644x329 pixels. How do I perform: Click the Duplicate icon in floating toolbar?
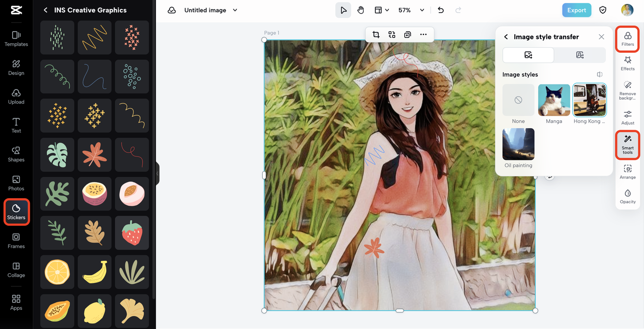coord(408,34)
